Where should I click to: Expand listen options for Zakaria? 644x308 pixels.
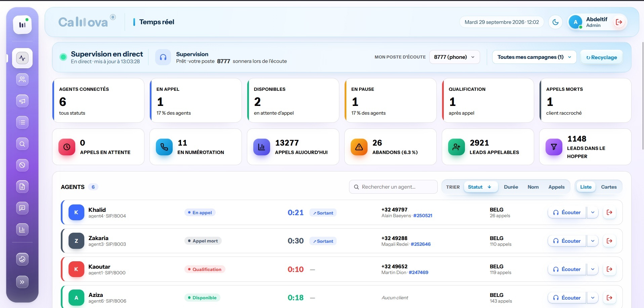coord(593,241)
